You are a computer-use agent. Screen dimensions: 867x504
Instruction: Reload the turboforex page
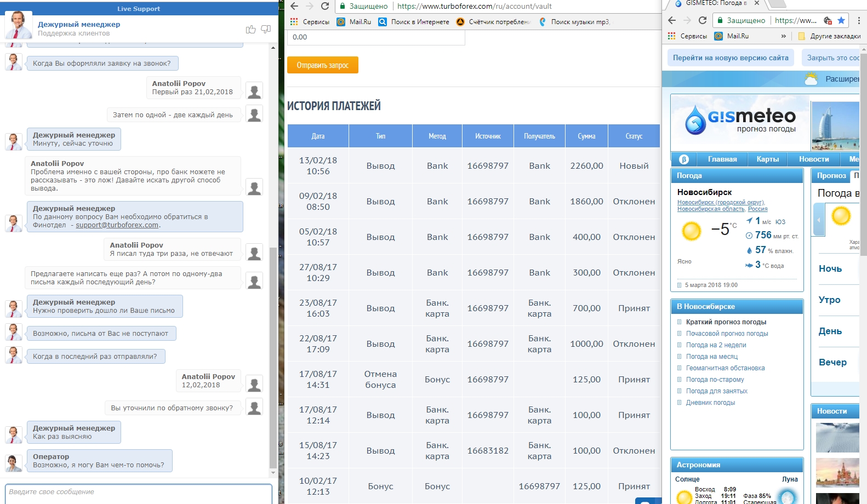click(325, 6)
